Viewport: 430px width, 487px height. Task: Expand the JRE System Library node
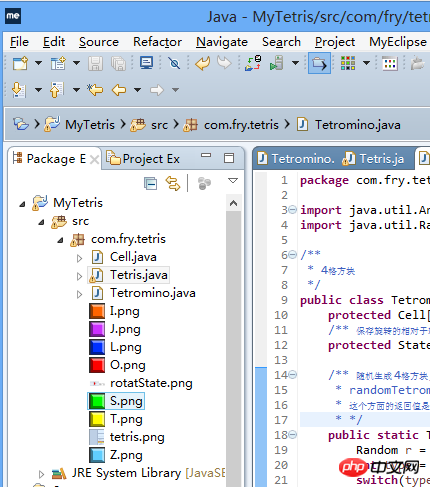pos(41,474)
